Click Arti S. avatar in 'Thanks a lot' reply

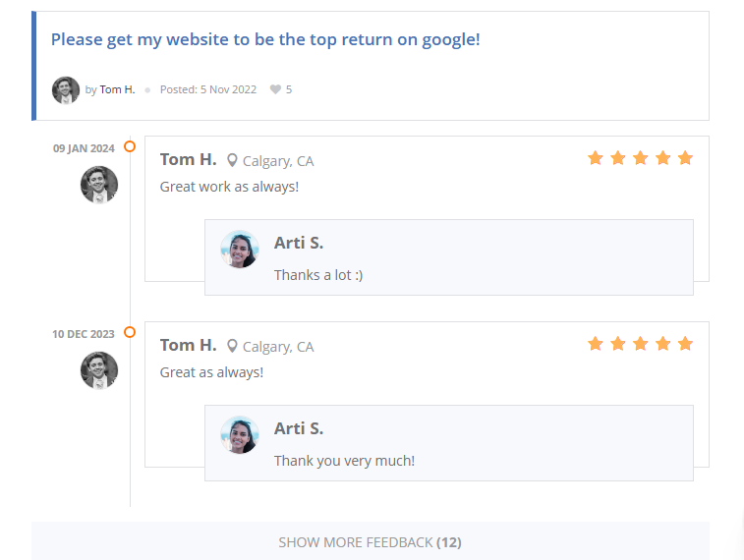(x=240, y=250)
